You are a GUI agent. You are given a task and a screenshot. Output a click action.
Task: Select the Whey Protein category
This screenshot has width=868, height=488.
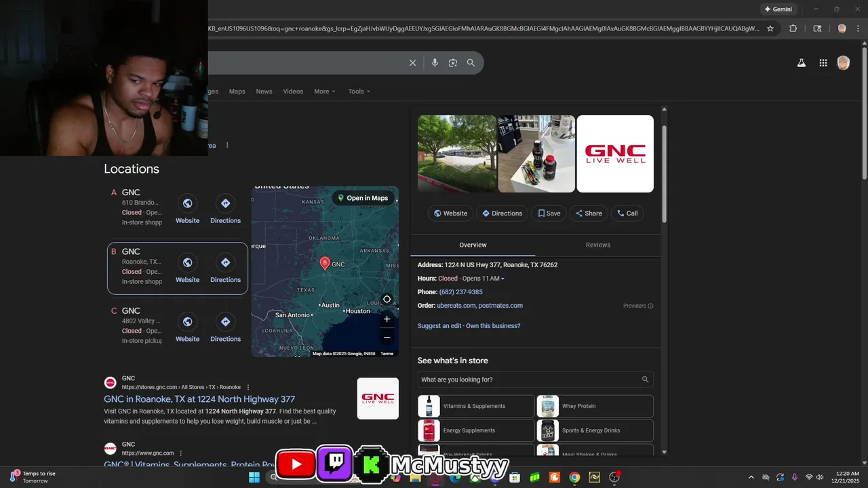click(595, 406)
